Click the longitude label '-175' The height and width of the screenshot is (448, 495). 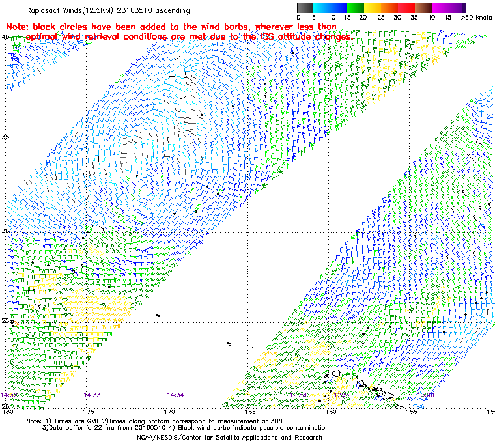click(x=87, y=412)
